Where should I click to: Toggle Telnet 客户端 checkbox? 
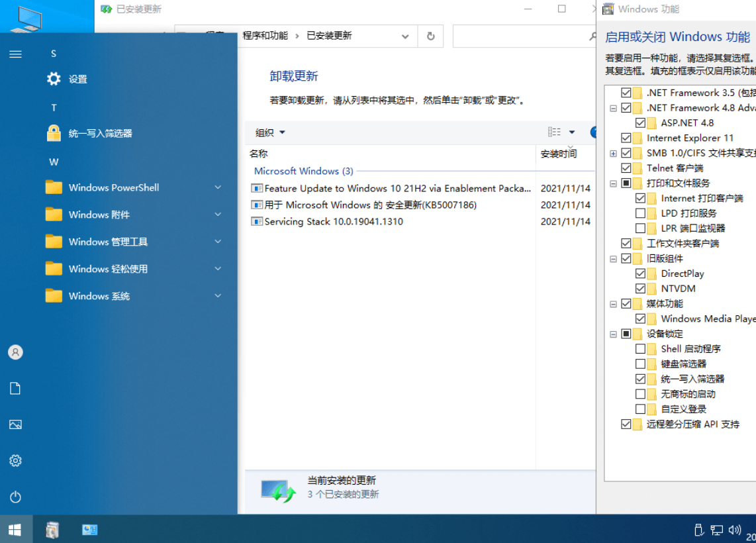[626, 168]
